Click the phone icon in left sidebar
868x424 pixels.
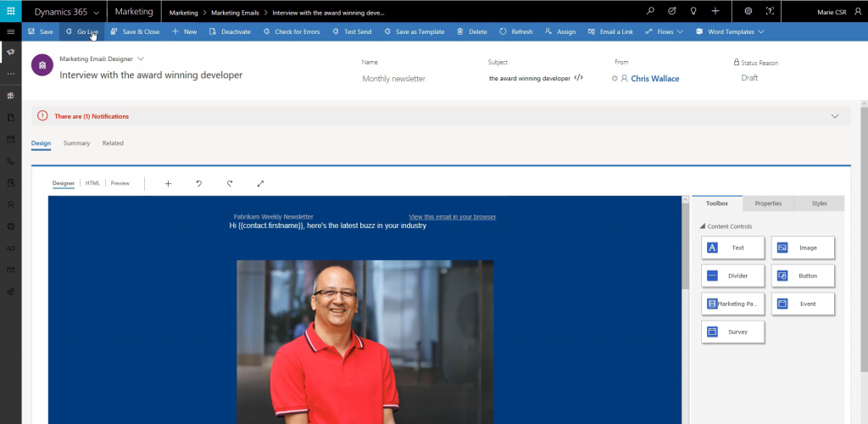coord(10,161)
